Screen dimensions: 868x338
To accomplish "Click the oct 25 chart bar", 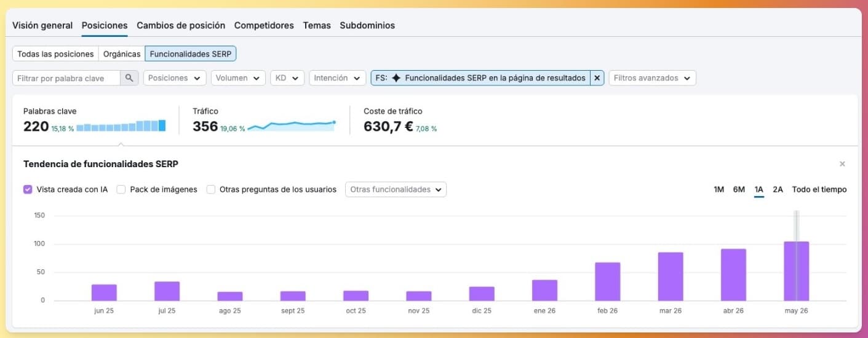I will [x=356, y=296].
